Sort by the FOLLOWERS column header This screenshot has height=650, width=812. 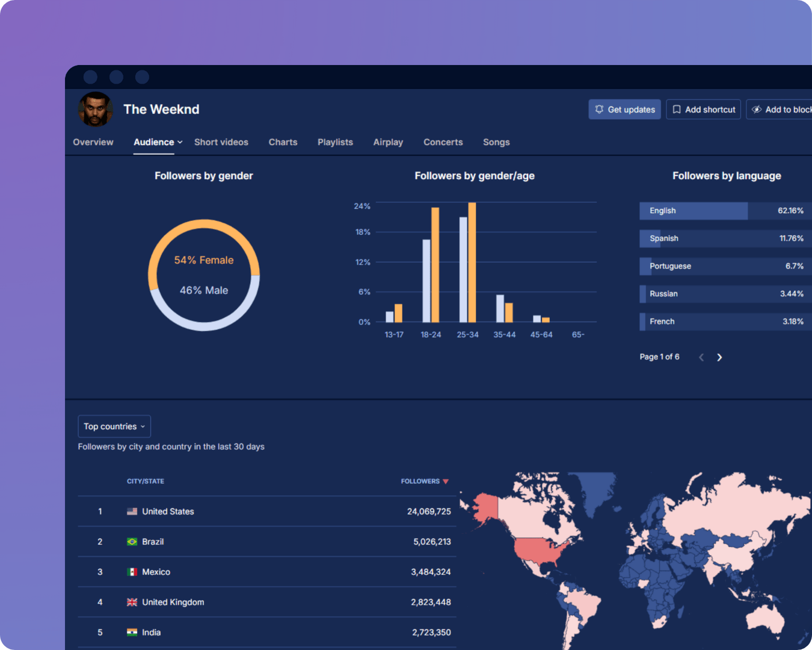click(420, 481)
